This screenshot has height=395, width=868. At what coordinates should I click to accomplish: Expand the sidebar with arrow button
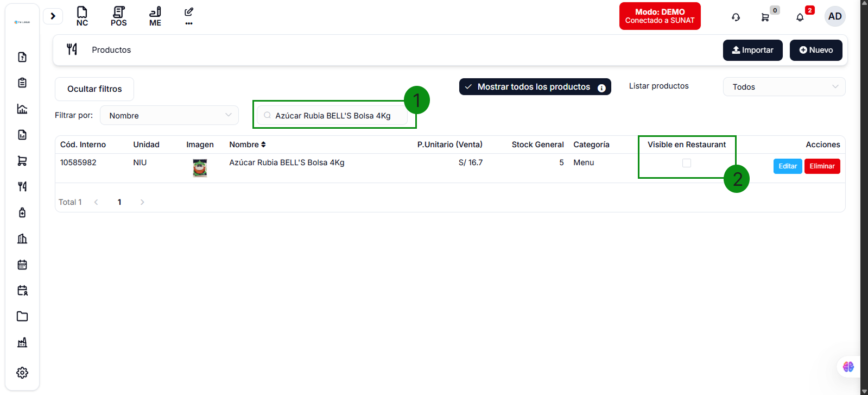(x=53, y=16)
